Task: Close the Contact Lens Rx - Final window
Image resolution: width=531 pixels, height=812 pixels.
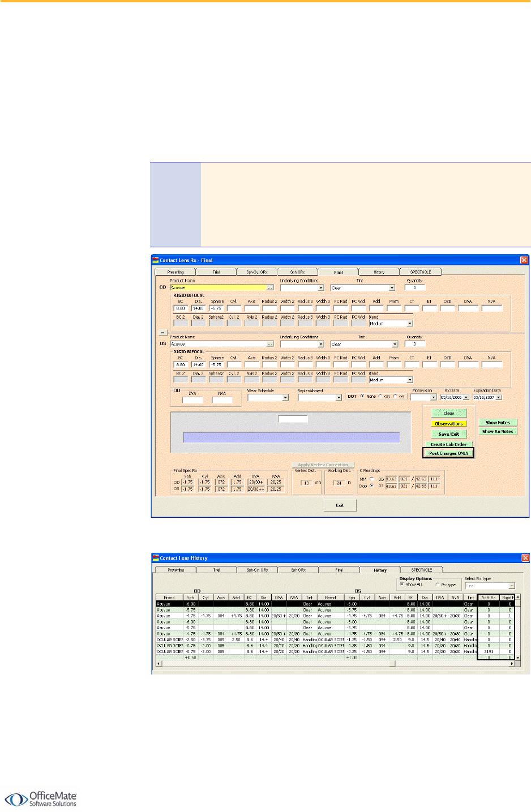Action: (x=524, y=260)
